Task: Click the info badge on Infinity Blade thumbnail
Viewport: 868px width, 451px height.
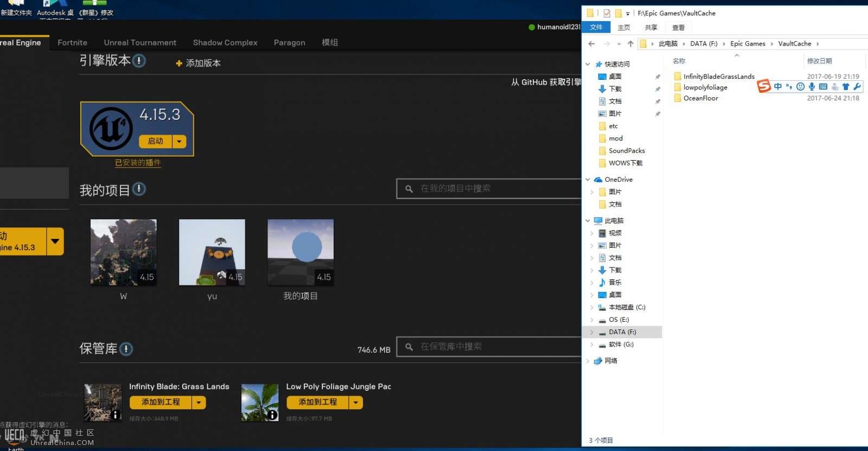Action: pos(115,415)
